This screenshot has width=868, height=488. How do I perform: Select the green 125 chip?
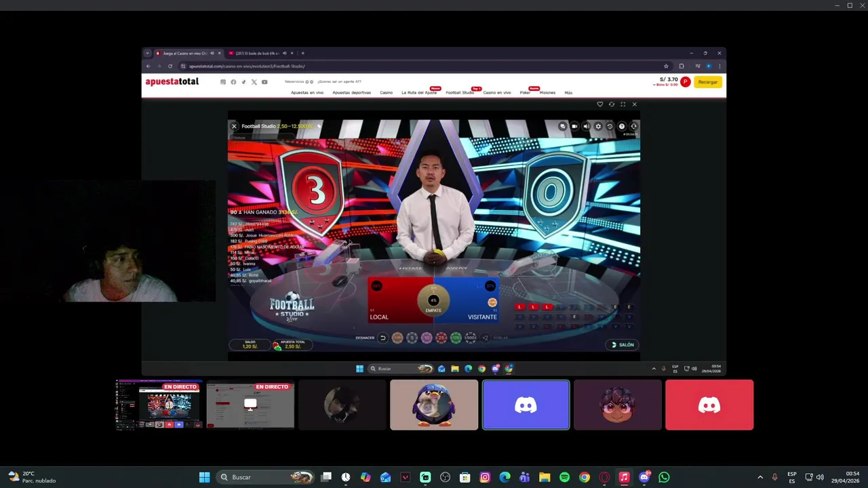point(456,338)
